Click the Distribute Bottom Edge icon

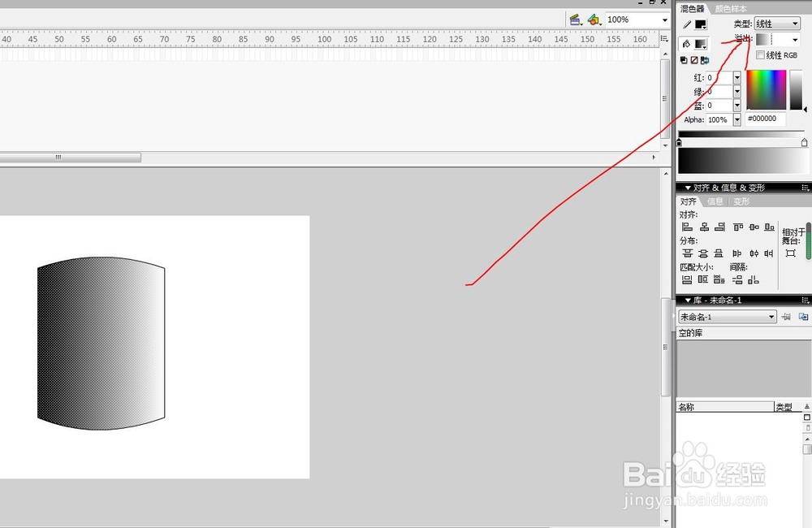click(719, 253)
